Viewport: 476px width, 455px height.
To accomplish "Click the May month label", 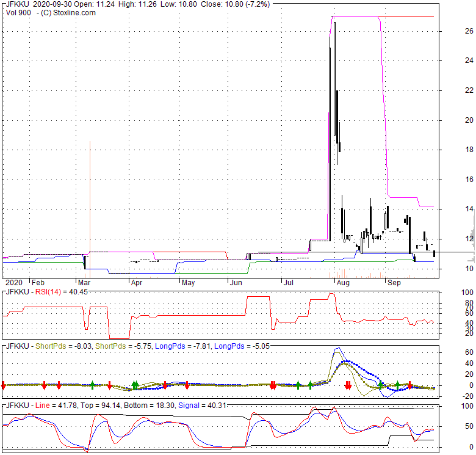I will (x=188, y=283).
